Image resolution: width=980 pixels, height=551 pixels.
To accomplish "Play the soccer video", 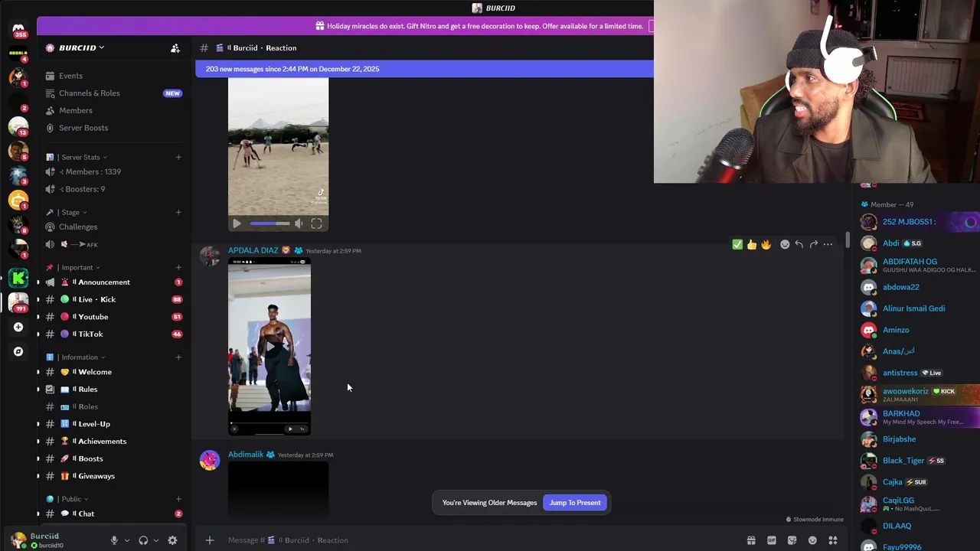I will [x=237, y=223].
